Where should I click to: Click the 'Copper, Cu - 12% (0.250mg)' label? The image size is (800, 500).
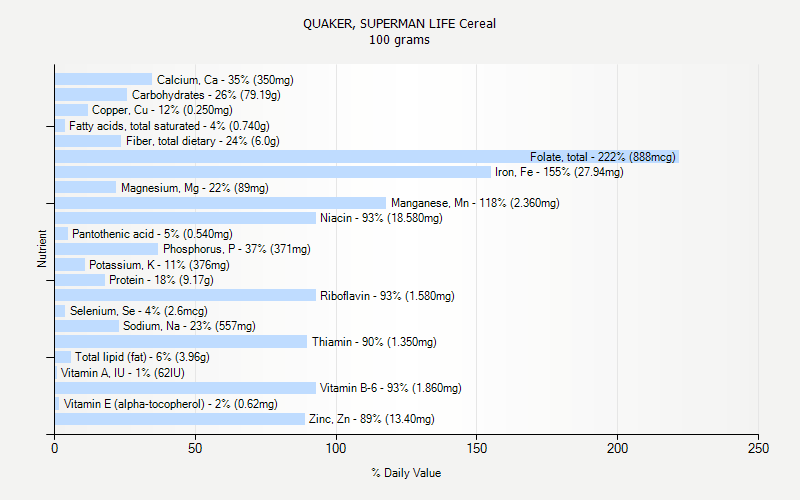tap(162, 110)
